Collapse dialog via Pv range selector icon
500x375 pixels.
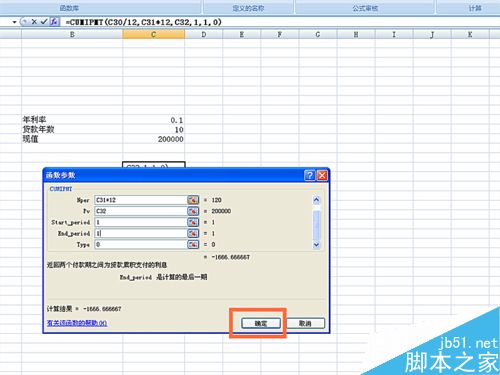tap(193, 211)
